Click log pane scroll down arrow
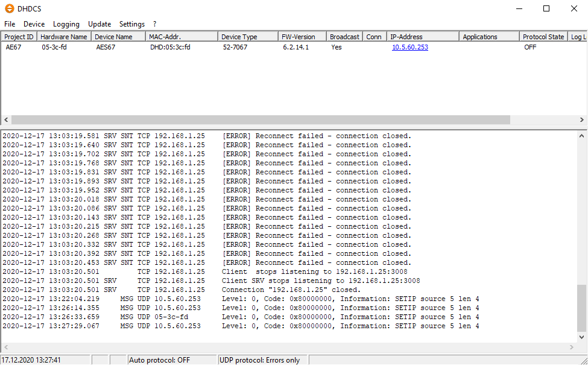The height and width of the screenshot is (365, 588). pos(581,337)
